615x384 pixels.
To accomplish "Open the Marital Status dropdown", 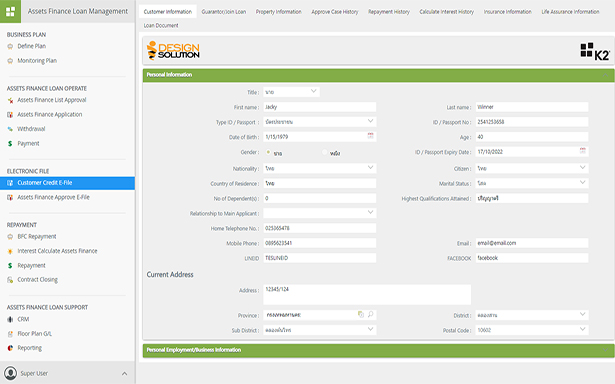I will tap(532, 183).
